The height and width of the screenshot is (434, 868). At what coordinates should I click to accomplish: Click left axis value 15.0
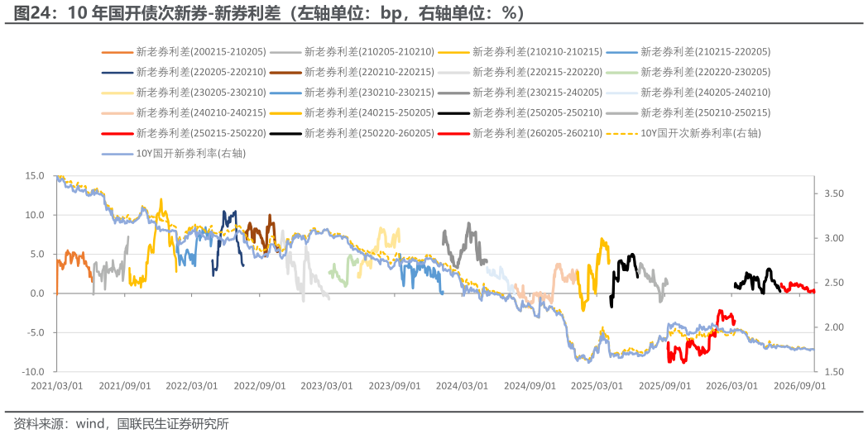tap(34, 176)
